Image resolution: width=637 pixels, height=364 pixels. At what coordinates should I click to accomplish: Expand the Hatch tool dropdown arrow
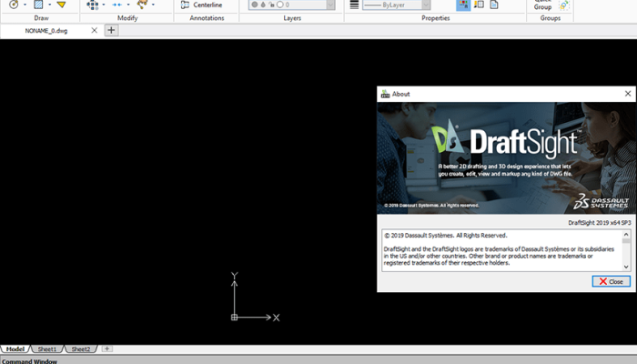[x=49, y=5]
